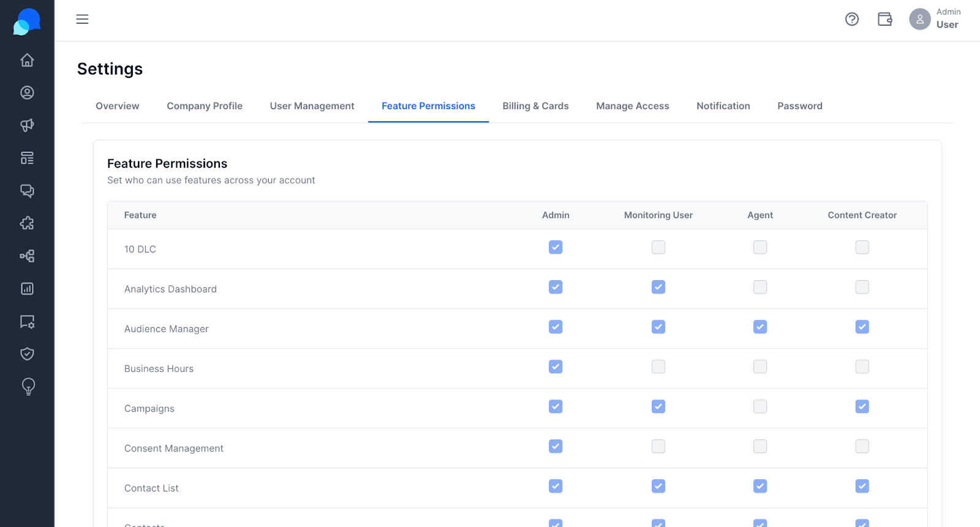This screenshot has height=527, width=980.
Task: Open the wallet icon in header
Action: coord(885,19)
